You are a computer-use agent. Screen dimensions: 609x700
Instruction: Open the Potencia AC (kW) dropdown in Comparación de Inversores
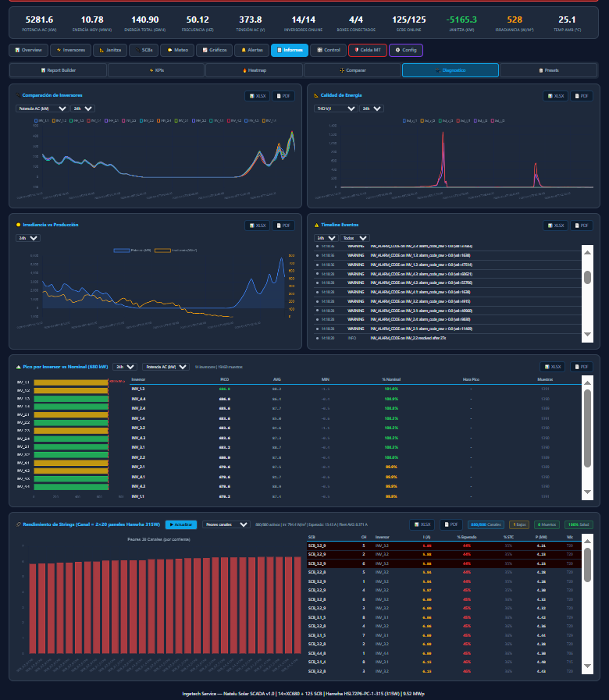(x=41, y=109)
